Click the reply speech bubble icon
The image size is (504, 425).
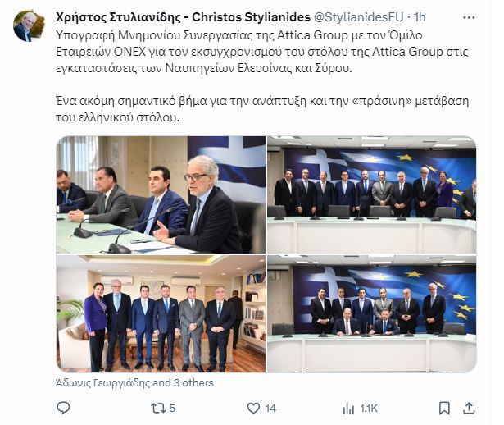pos(63,408)
